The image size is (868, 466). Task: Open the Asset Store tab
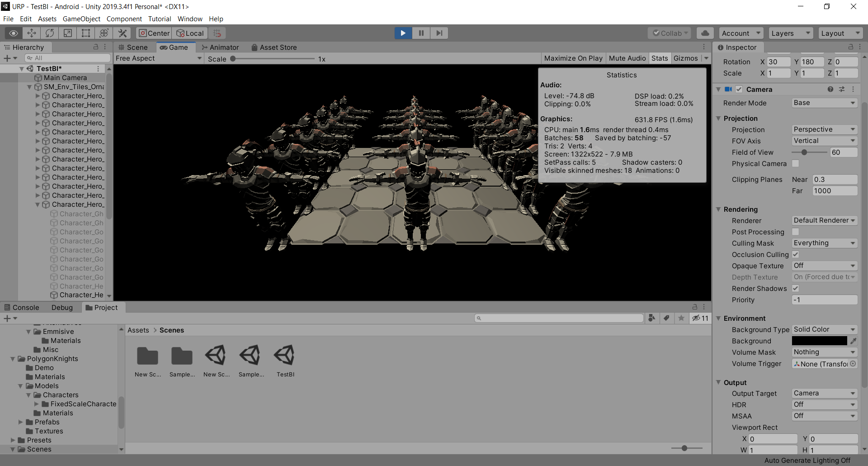click(274, 48)
